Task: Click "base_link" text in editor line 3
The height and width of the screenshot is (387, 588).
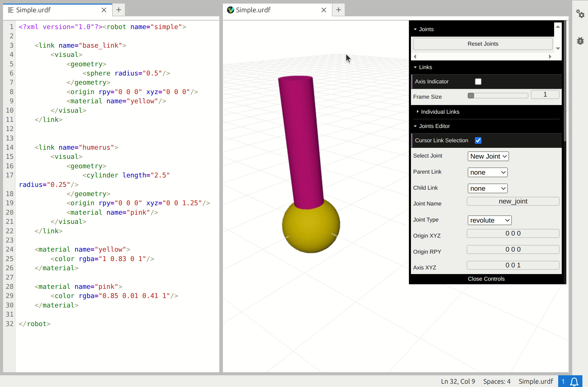Action: [x=100, y=45]
